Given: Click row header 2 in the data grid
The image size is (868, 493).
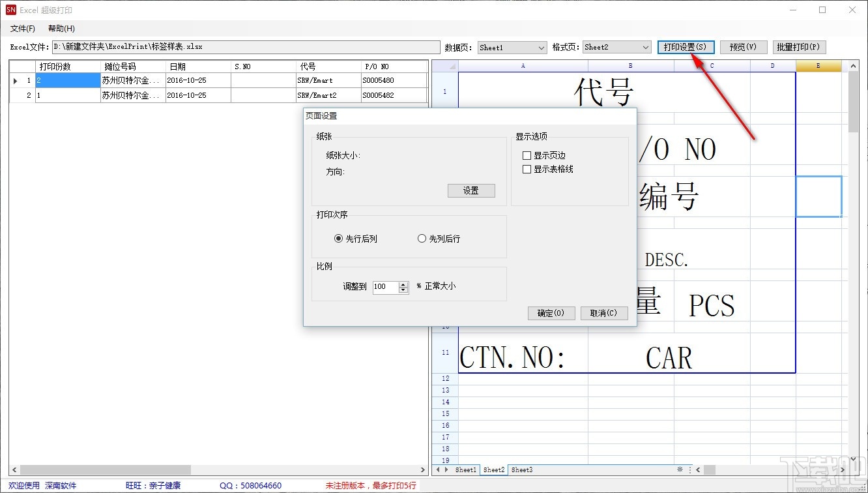Looking at the screenshot, I should click(22, 95).
